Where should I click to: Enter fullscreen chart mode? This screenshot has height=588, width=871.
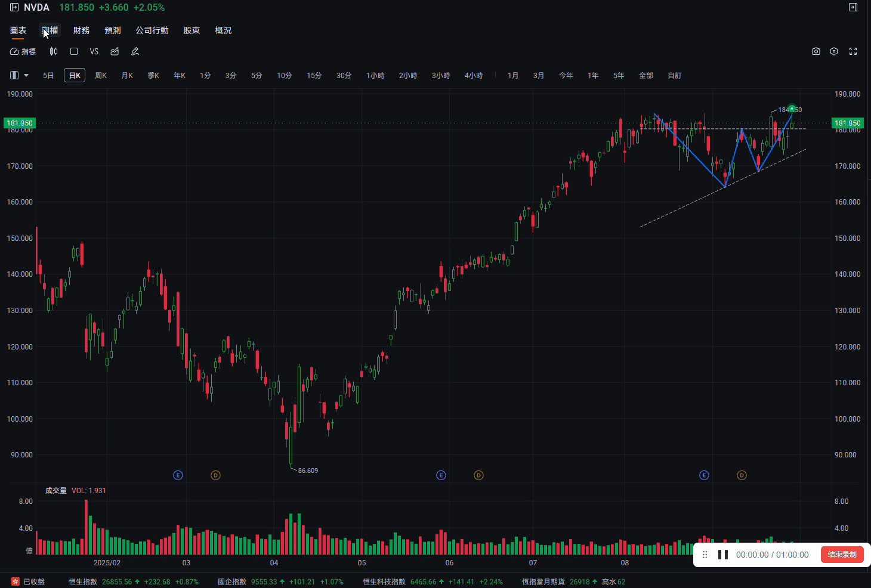853,52
